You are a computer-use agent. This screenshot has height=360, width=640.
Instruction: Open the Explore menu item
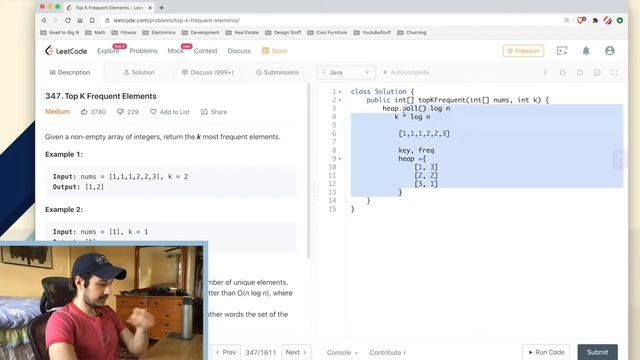(x=108, y=51)
